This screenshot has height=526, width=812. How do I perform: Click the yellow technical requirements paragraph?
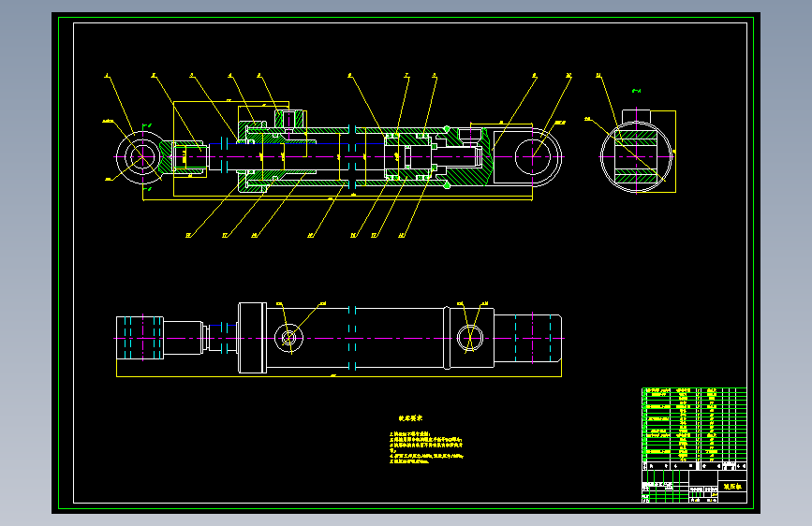point(426,447)
